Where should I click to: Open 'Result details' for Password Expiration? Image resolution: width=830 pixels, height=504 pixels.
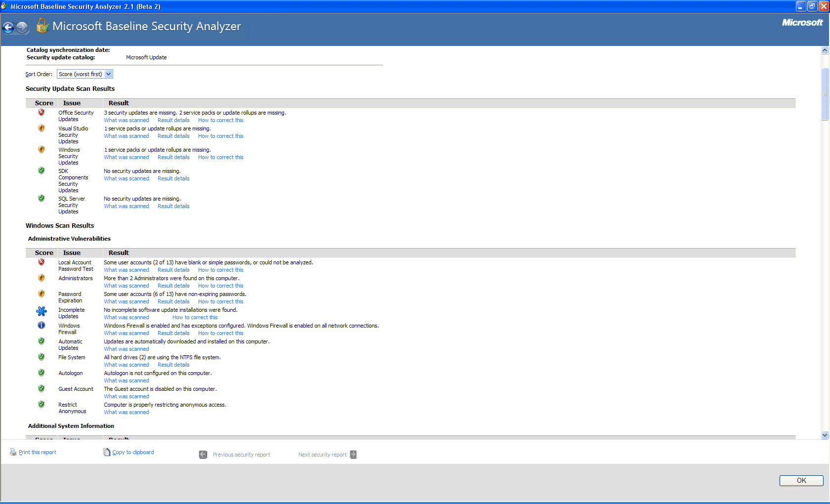click(x=173, y=301)
